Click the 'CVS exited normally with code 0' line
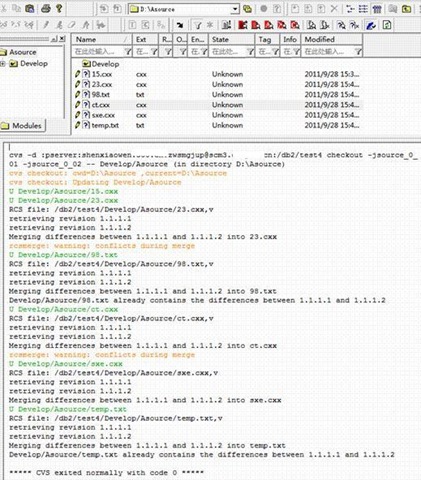421x480 pixels. (106, 473)
